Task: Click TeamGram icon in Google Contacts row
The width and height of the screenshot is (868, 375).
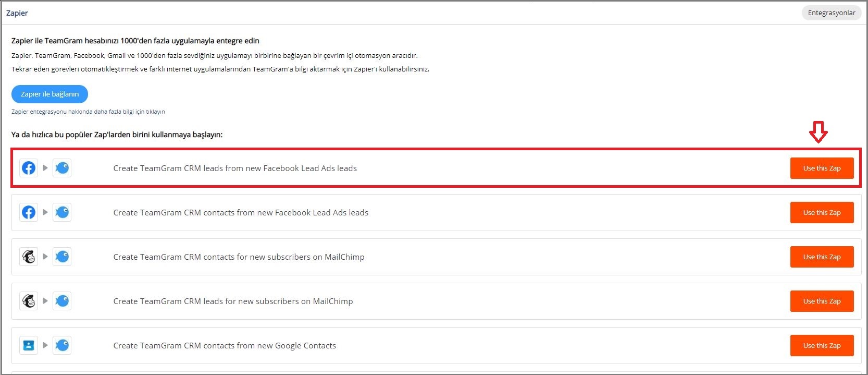Action: click(62, 345)
